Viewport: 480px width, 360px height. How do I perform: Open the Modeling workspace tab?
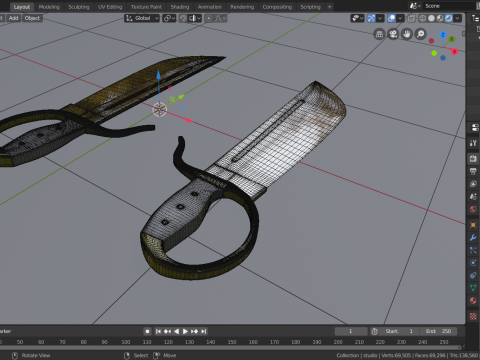click(x=49, y=7)
